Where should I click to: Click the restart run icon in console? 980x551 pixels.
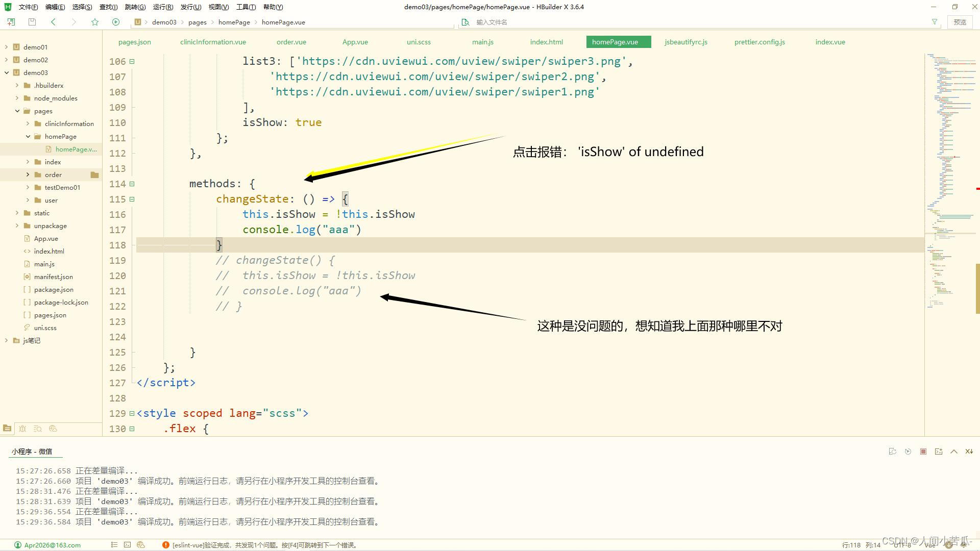[x=908, y=452]
